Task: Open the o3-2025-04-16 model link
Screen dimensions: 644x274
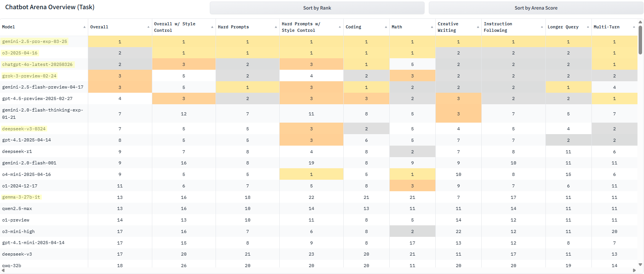Action: [20, 53]
